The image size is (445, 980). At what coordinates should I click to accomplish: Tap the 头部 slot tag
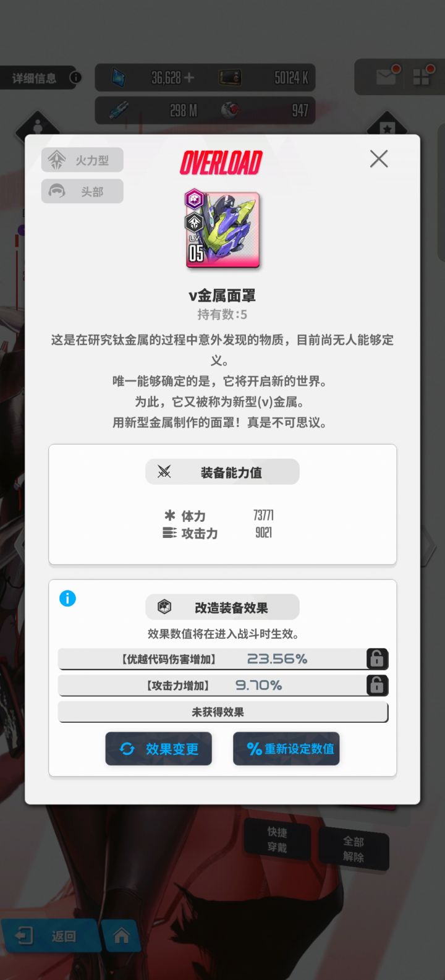pyautogui.click(x=82, y=191)
